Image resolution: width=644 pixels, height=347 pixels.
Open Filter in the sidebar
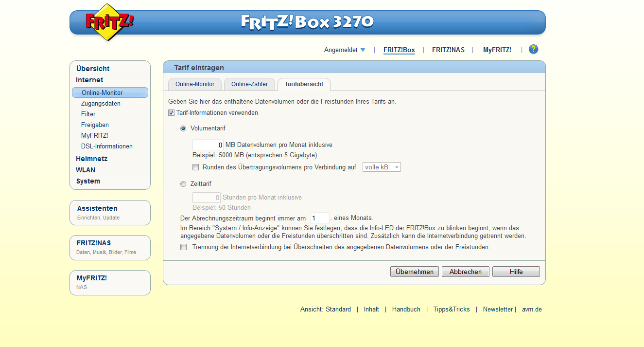[88, 114]
